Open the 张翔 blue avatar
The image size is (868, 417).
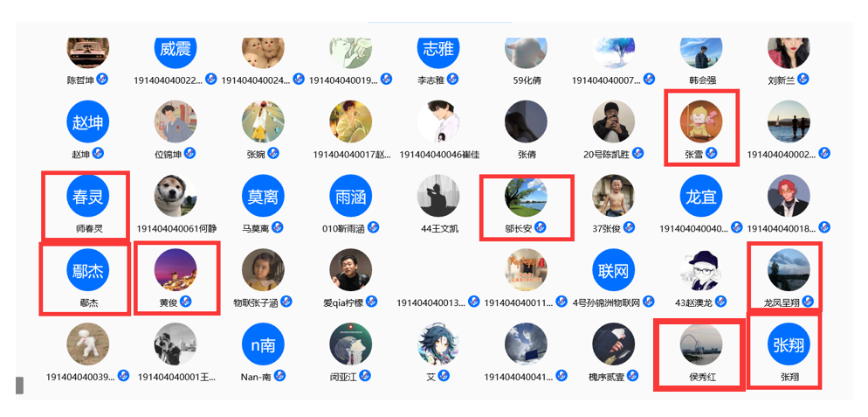(789, 344)
